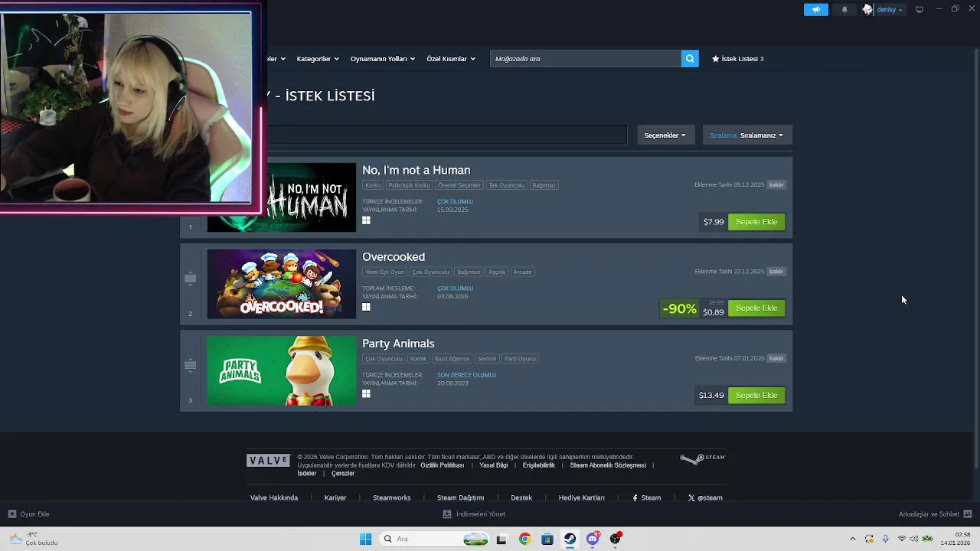Screen dimensions: 980x551
Task: Grab the Overcooked row reorder handle
Action: 190,279
